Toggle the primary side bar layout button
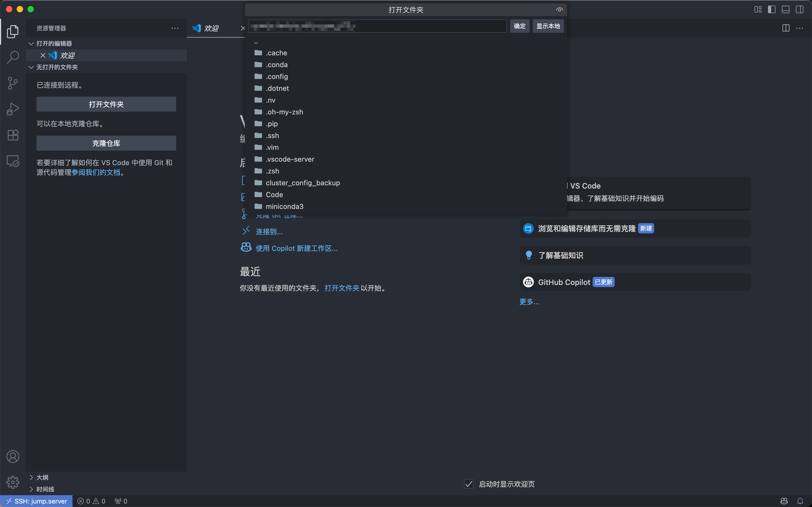 [771, 9]
